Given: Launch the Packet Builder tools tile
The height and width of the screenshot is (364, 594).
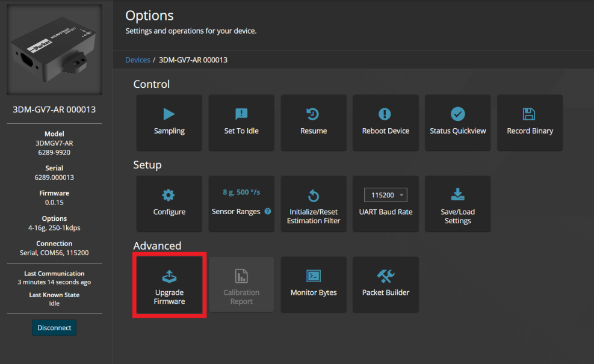Looking at the screenshot, I should (385, 284).
